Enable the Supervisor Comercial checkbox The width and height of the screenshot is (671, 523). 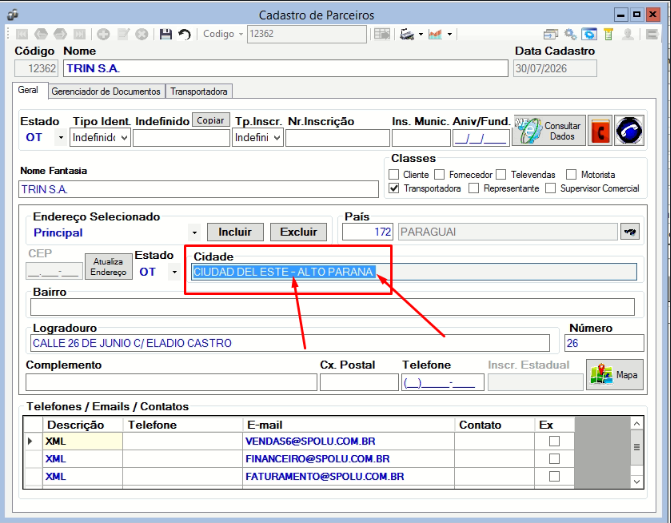[550, 188]
